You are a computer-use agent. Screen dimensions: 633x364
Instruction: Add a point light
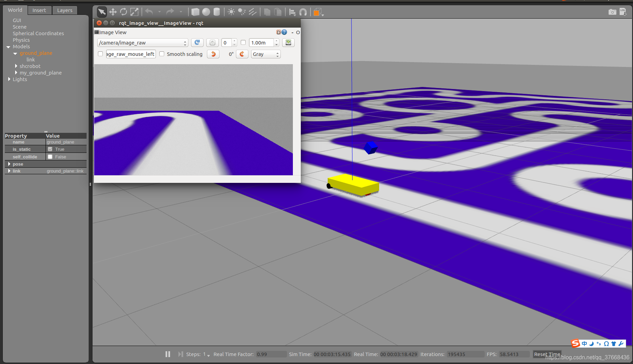pos(231,12)
